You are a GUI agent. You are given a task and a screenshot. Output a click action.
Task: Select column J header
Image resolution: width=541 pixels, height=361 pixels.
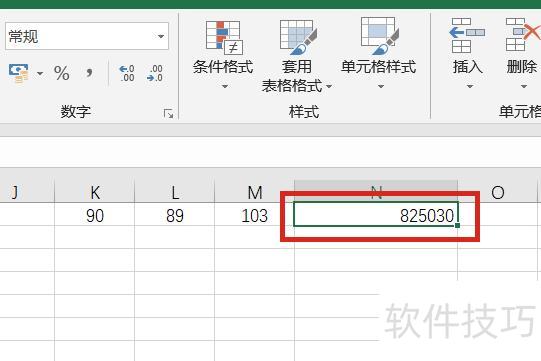click(27, 192)
